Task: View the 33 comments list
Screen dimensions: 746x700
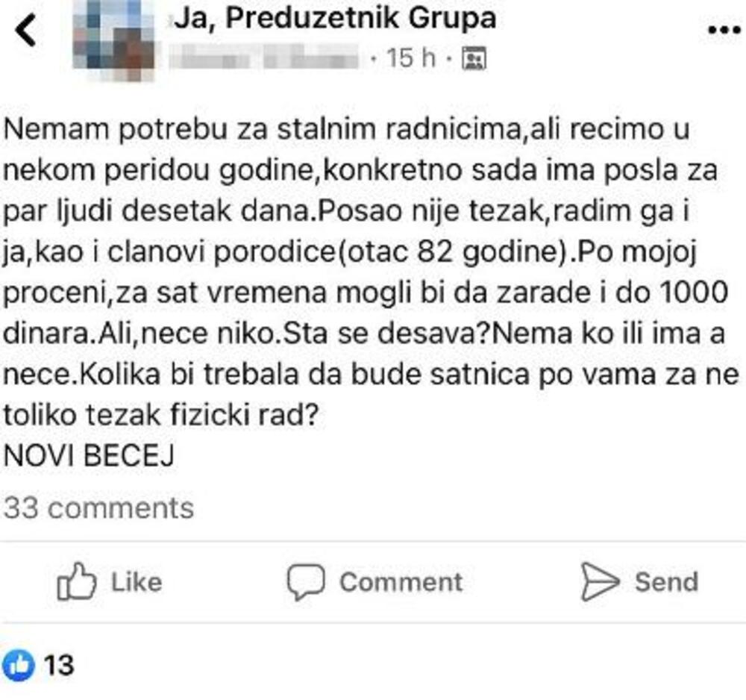Action: coord(98,508)
